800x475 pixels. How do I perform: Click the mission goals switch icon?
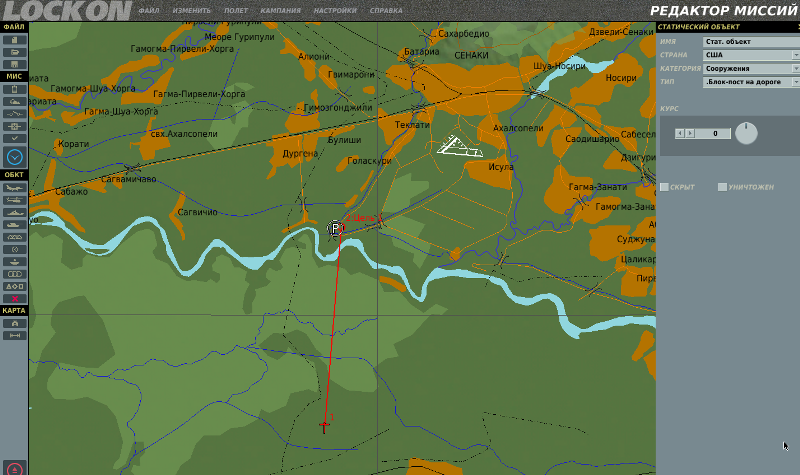14,114
